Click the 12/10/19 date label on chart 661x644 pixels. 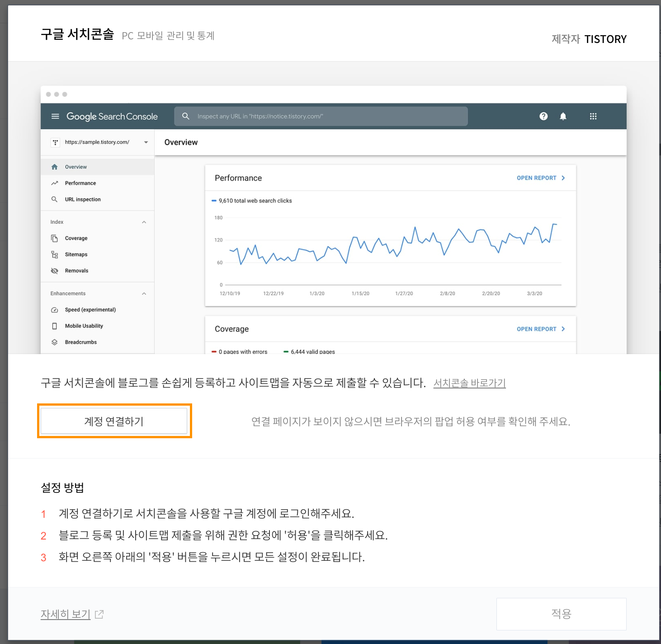(230, 294)
